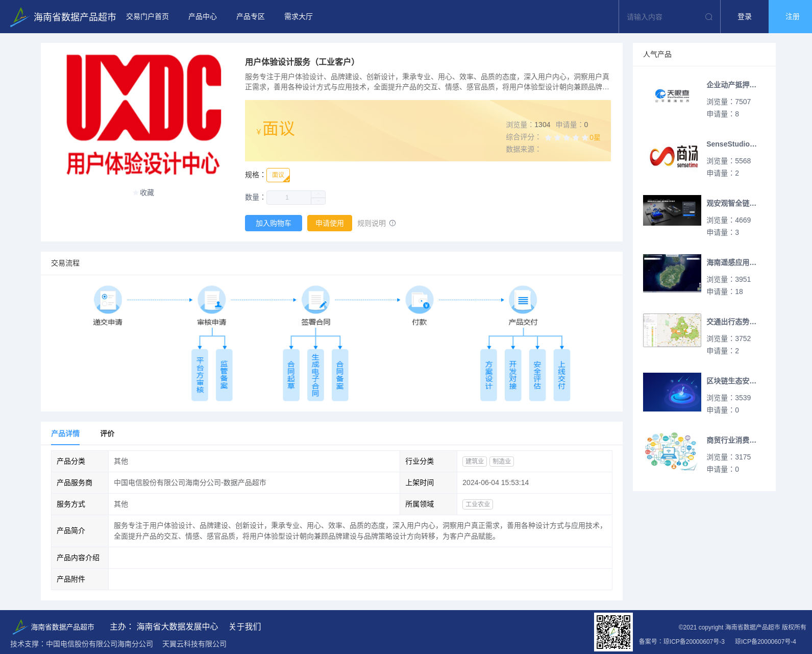The image size is (812, 654).
Task: Open the SenseStudio product title
Action: 731,144
